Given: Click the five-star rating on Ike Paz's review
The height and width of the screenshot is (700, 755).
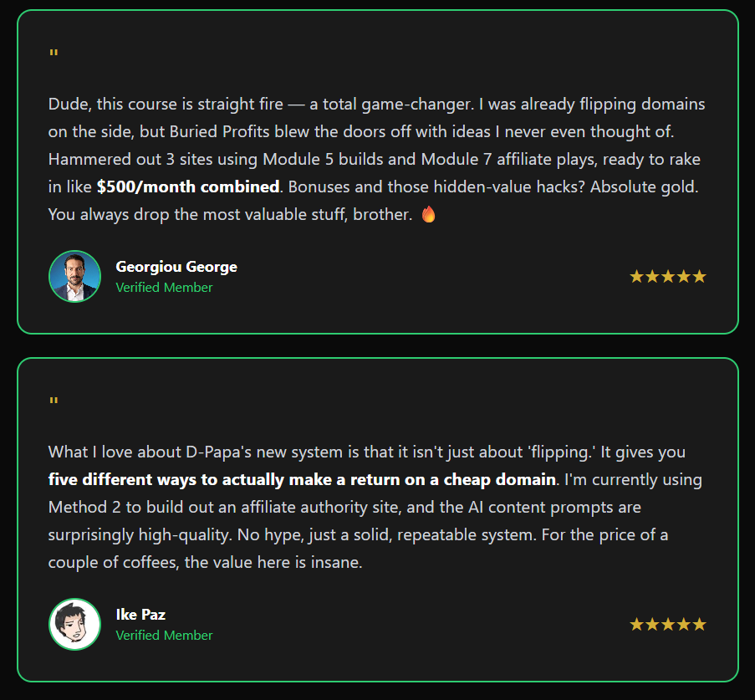Looking at the screenshot, I should pyautogui.click(x=667, y=625).
